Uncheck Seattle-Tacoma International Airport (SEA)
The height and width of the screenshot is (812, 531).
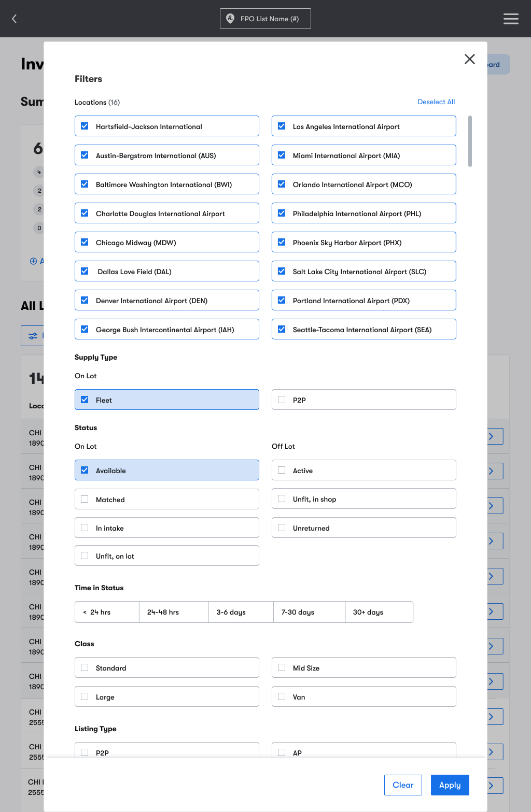(x=364, y=329)
